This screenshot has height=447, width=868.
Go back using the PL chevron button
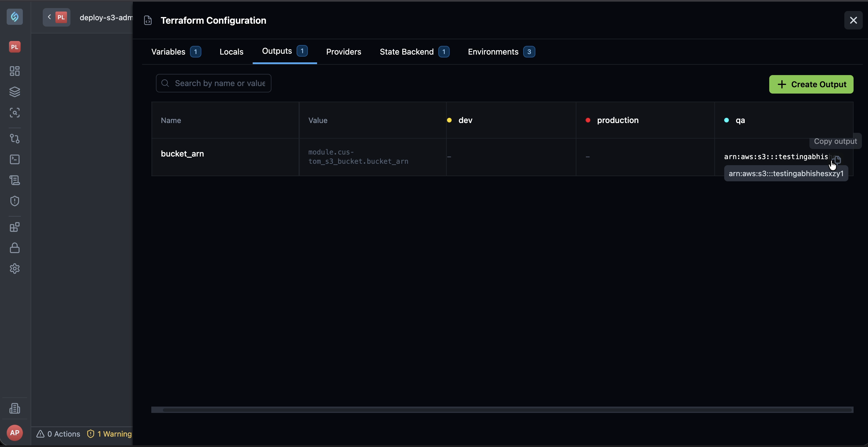tap(57, 17)
